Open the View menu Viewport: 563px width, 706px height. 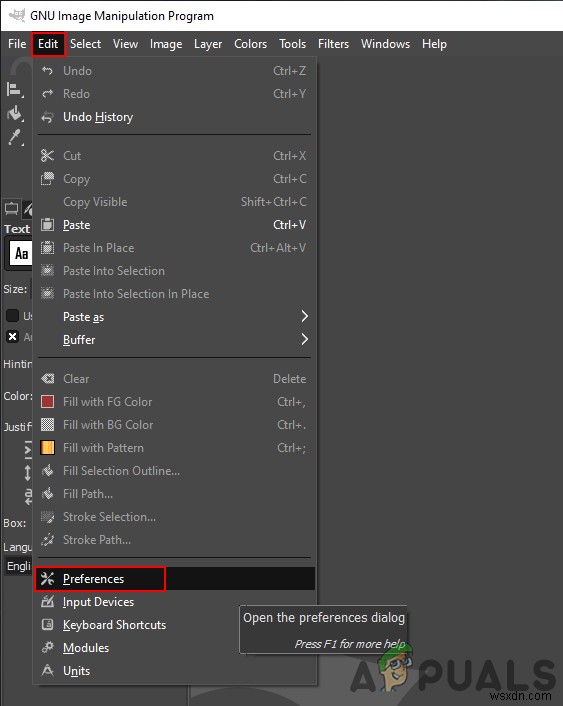click(x=125, y=44)
